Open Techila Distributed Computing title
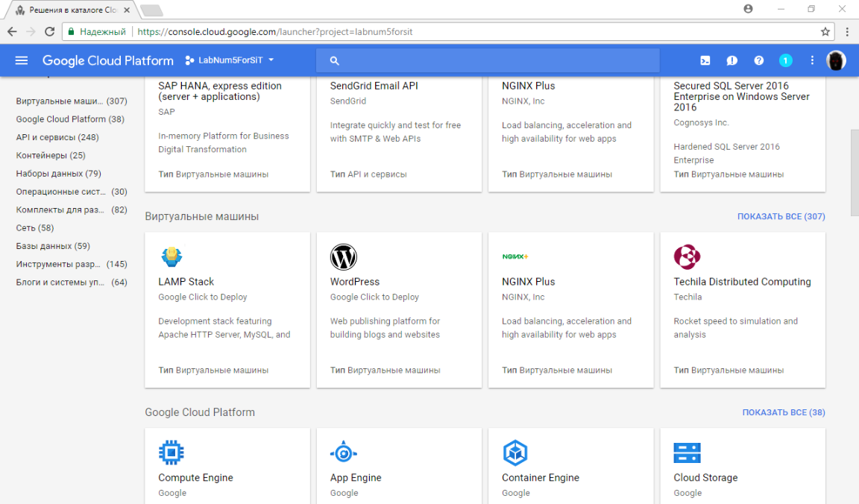 click(743, 282)
